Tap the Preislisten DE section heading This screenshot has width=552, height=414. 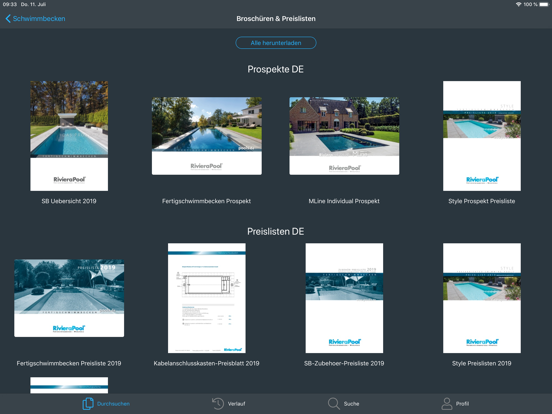tap(276, 232)
